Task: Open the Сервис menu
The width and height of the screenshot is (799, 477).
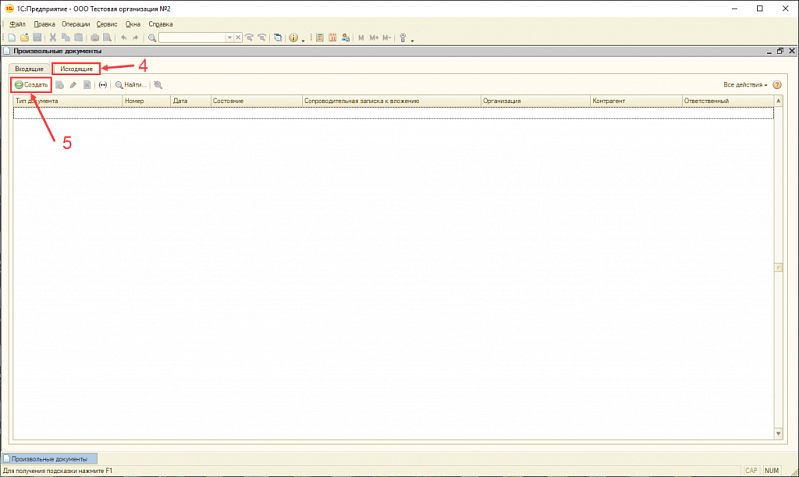Action: click(x=107, y=24)
